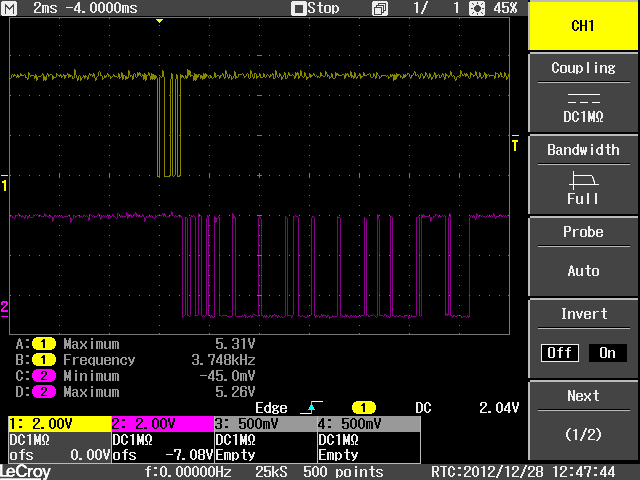Select the CH1 menu header
Viewport: 640px width, 480px height.
(x=583, y=26)
